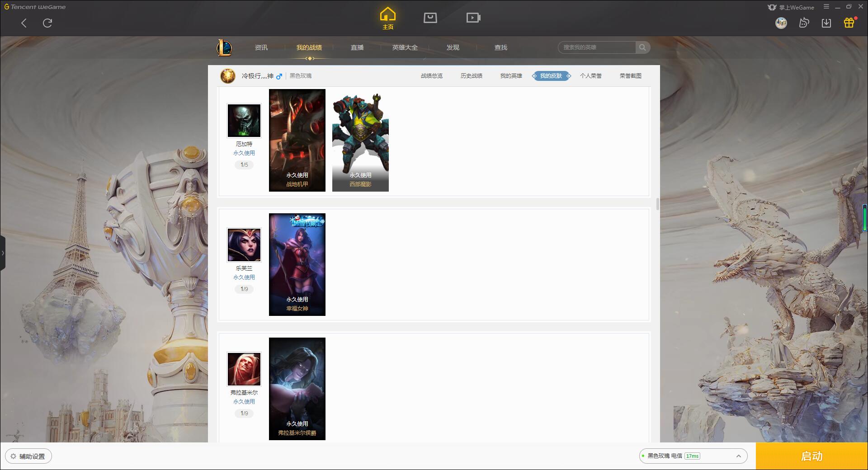Click the 启动 launch button
The image size is (868, 470).
(811, 456)
